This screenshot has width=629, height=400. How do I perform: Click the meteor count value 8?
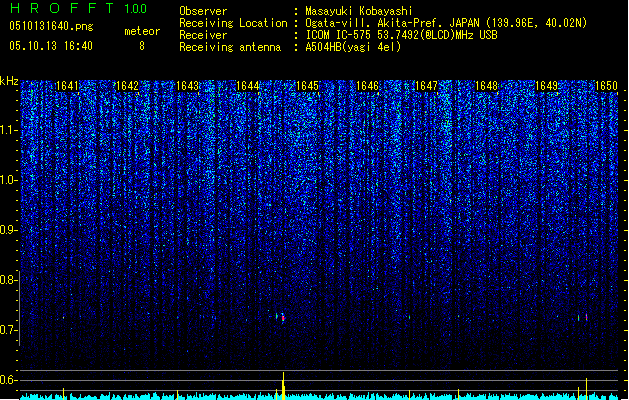(142, 46)
